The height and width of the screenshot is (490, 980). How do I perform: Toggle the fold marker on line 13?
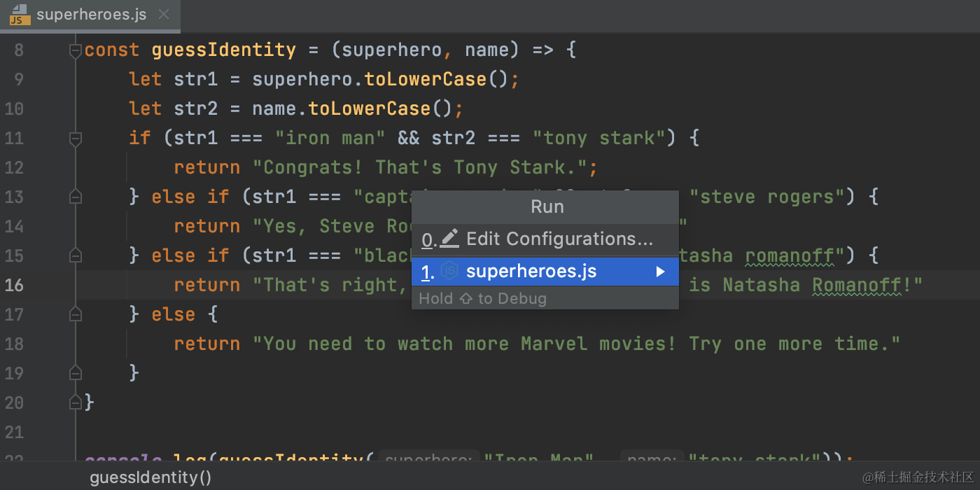tap(76, 197)
